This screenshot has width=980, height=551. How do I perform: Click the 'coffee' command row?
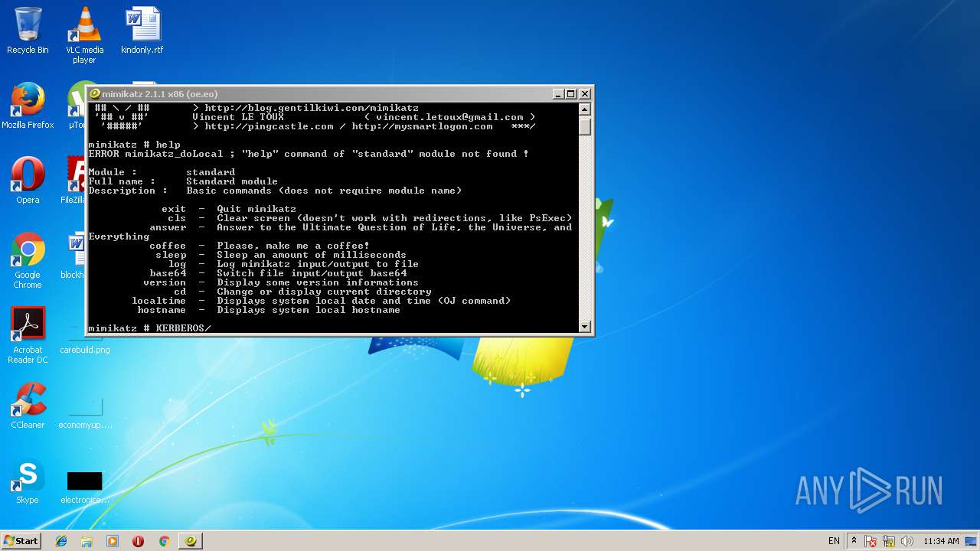[260, 246]
